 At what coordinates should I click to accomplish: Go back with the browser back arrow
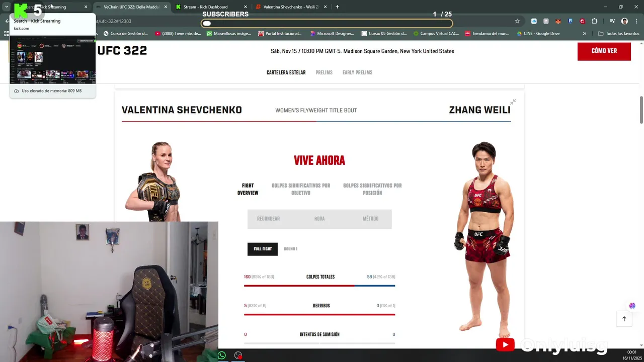pyautogui.click(x=7, y=21)
